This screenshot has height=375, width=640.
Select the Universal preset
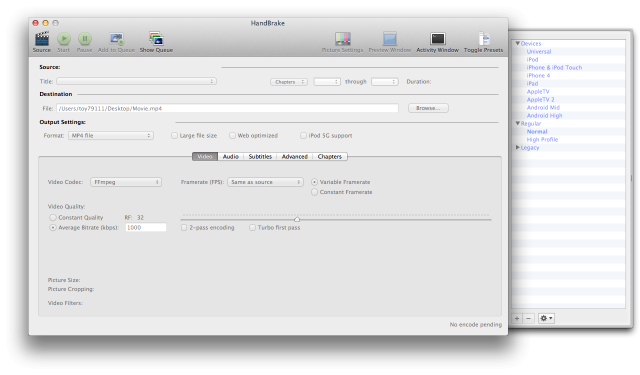click(539, 51)
